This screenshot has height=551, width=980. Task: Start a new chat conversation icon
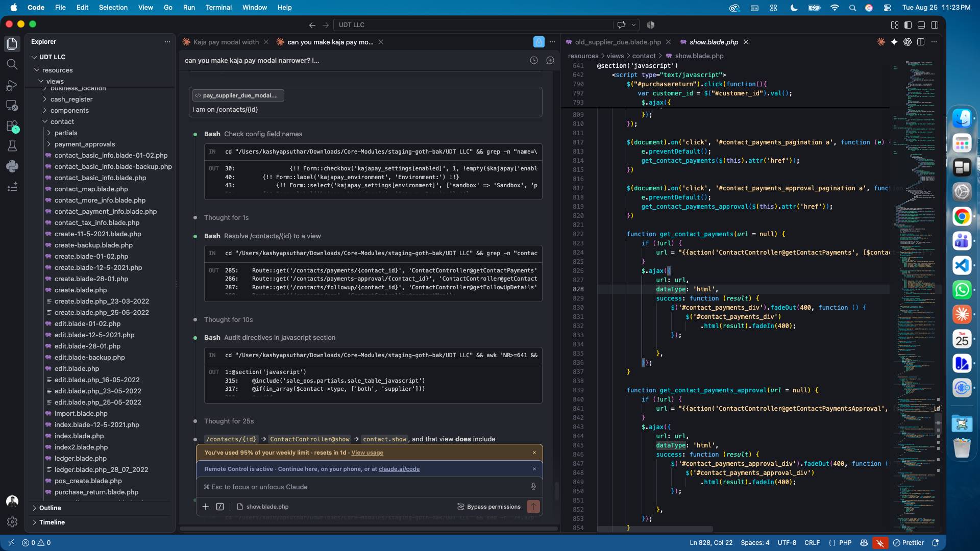(550, 60)
